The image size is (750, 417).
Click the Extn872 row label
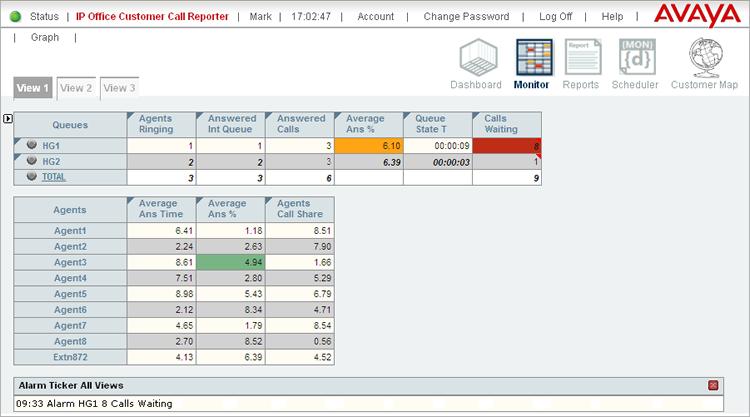coord(70,357)
